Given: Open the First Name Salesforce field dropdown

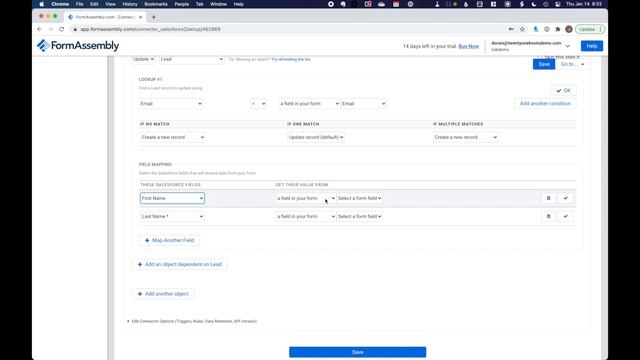Looking at the screenshot, I should [172, 198].
